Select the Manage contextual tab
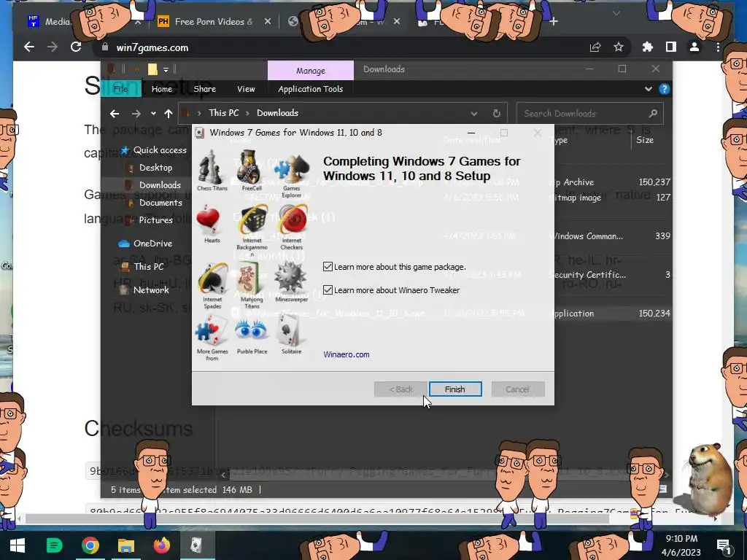The width and height of the screenshot is (747, 560). 311,71
